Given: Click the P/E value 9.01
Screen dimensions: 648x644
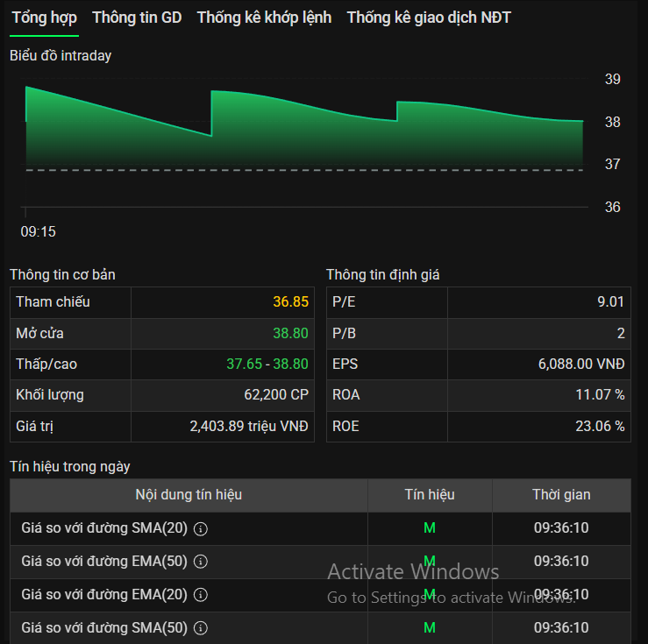Looking at the screenshot, I should point(610,301).
